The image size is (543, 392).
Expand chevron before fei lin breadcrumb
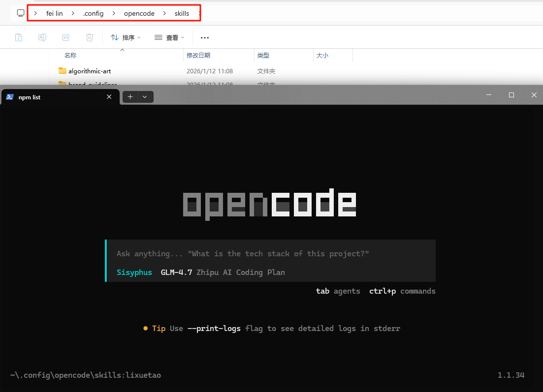coord(35,13)
